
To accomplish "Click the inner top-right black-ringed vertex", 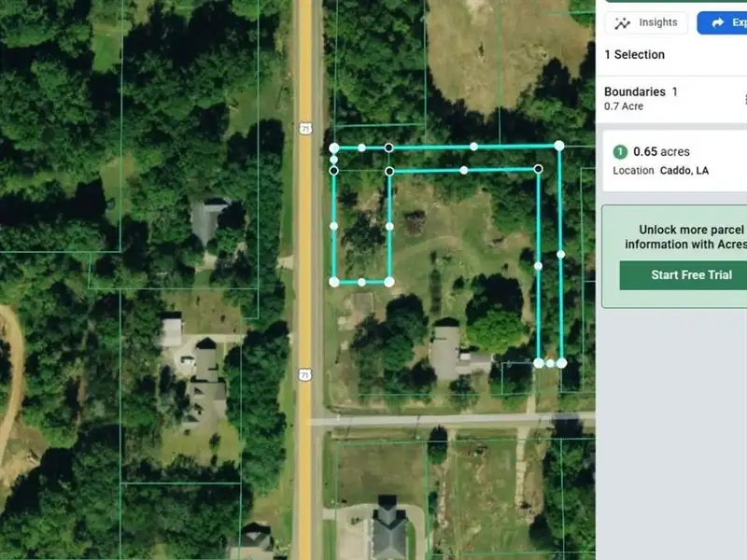I will click(x=539, y=169).
